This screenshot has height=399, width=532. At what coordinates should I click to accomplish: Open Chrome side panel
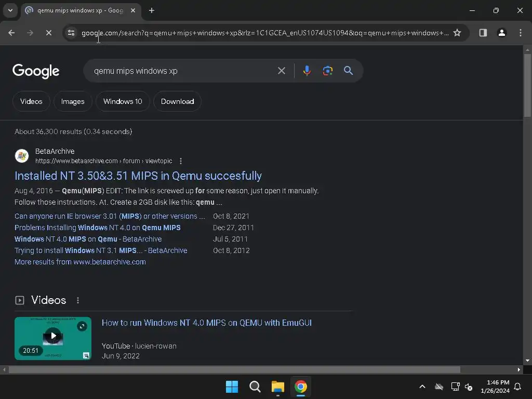coord(483,33)
